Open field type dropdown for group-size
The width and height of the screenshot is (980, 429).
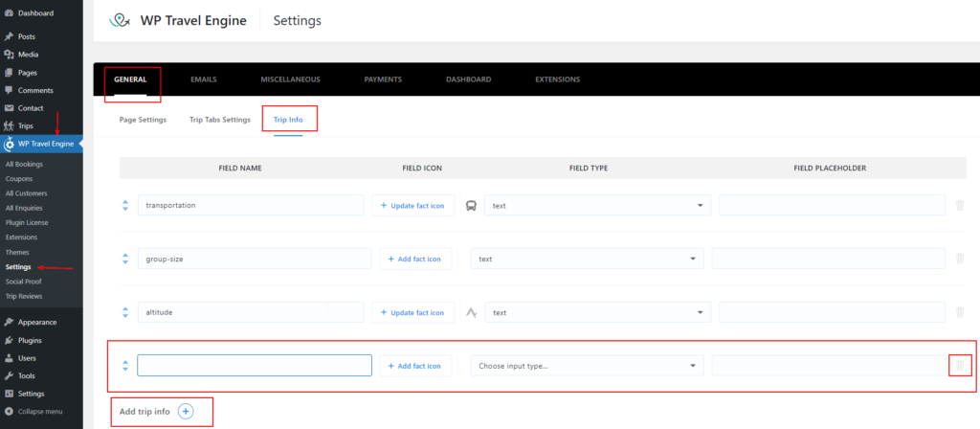(588, 259)
